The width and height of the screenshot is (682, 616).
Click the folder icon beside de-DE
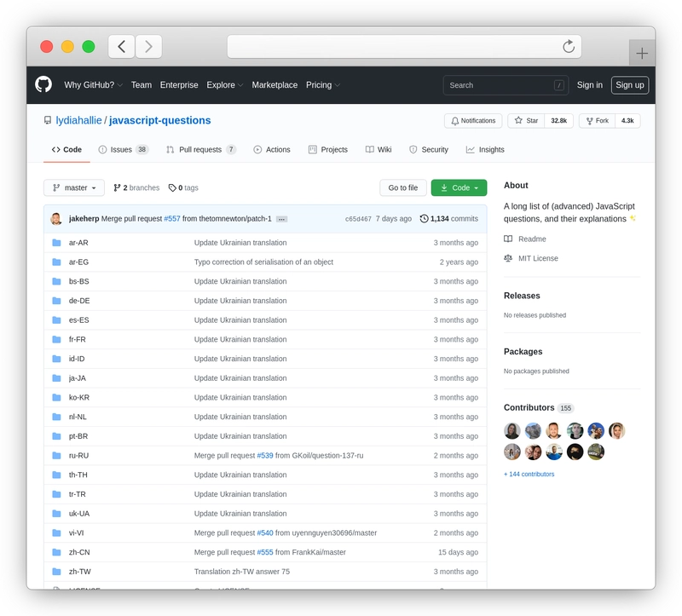click(x=56, y=301)
